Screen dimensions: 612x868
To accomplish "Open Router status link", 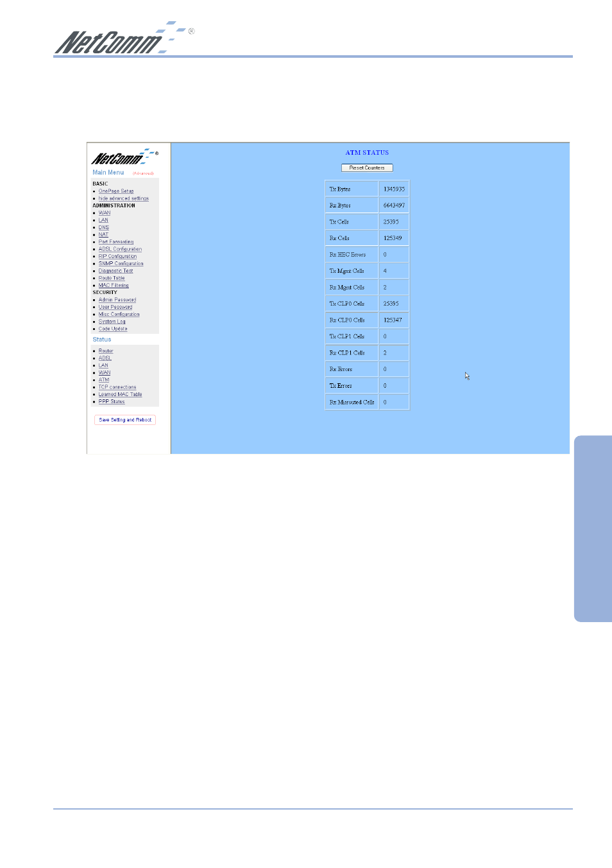I will coord(106,351).
